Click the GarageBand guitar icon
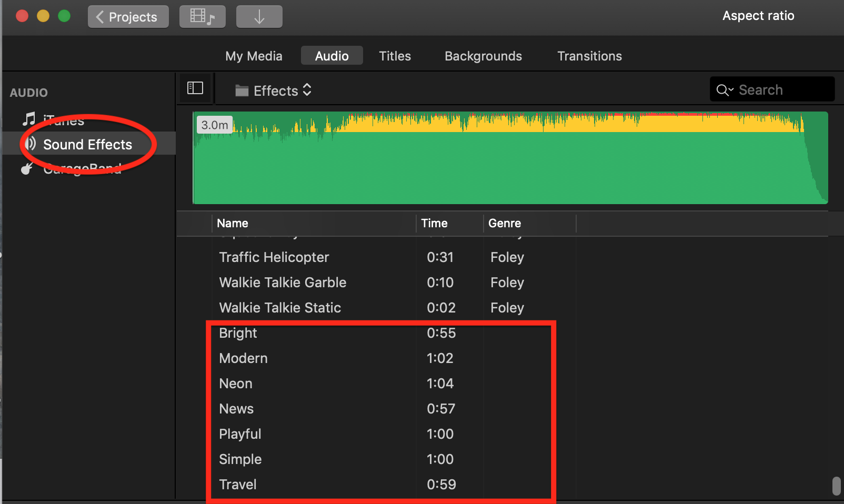The image size is (844, 504). coord(27,169)
